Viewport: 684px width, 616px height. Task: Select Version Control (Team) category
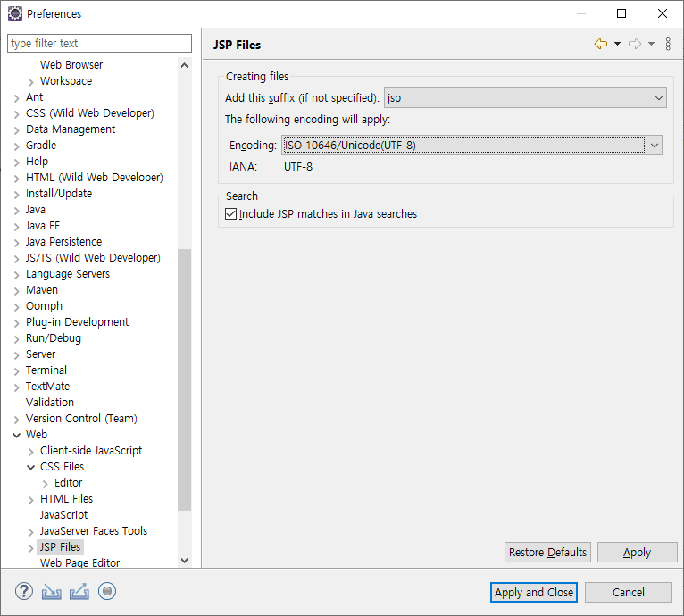pos(81,419)
